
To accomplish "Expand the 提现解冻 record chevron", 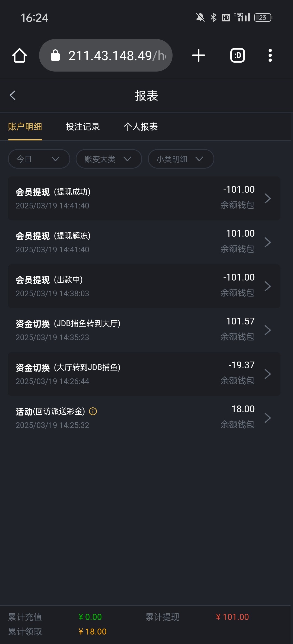I will 267,242.
